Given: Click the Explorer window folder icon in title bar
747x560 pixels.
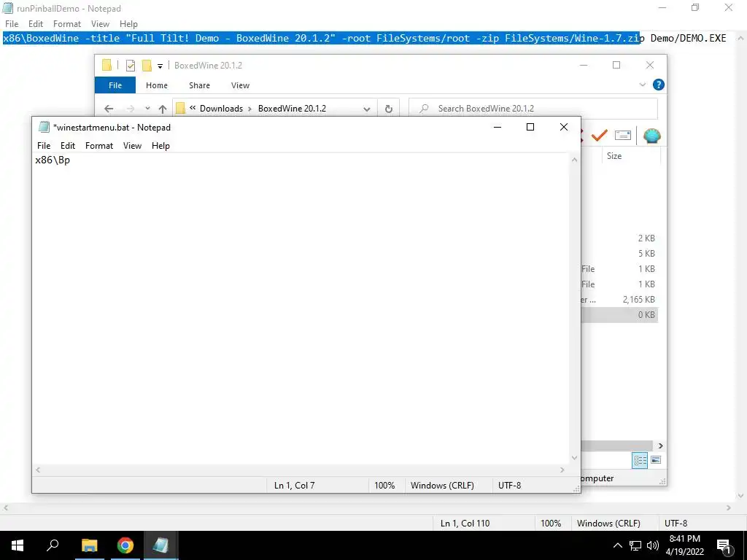Looking at the screenshot, I should coord(107,65).
